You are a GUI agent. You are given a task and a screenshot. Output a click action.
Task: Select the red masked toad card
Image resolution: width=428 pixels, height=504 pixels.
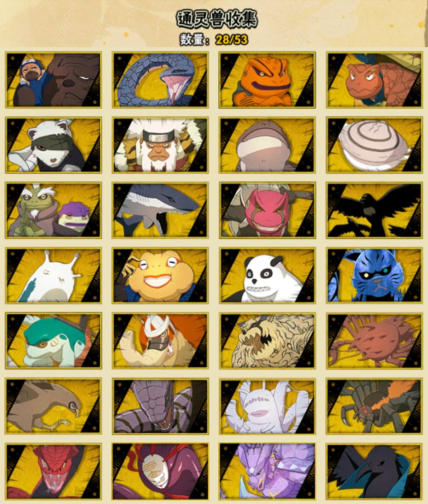[267, 210]
